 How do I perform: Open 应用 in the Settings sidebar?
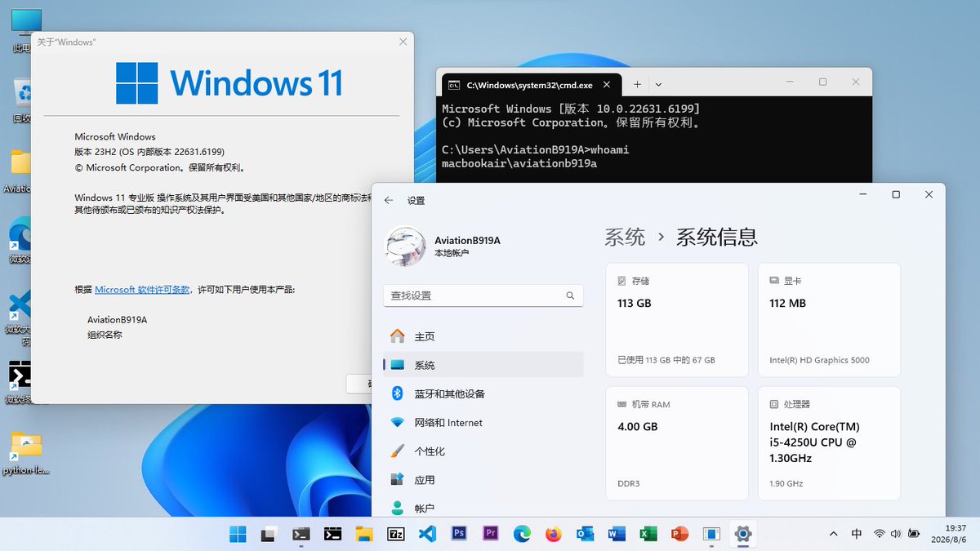(x=483, y=480)
